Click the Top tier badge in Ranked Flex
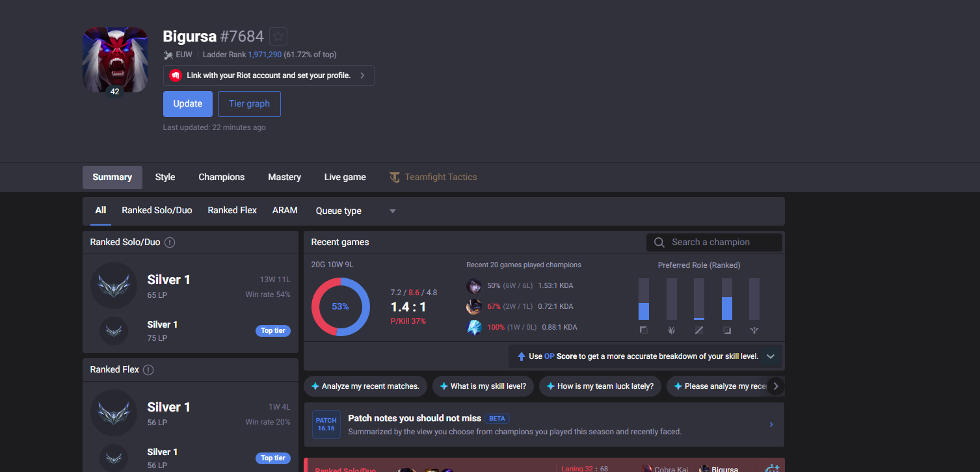This screenshot has width=980, height=472. coord(273,458)
